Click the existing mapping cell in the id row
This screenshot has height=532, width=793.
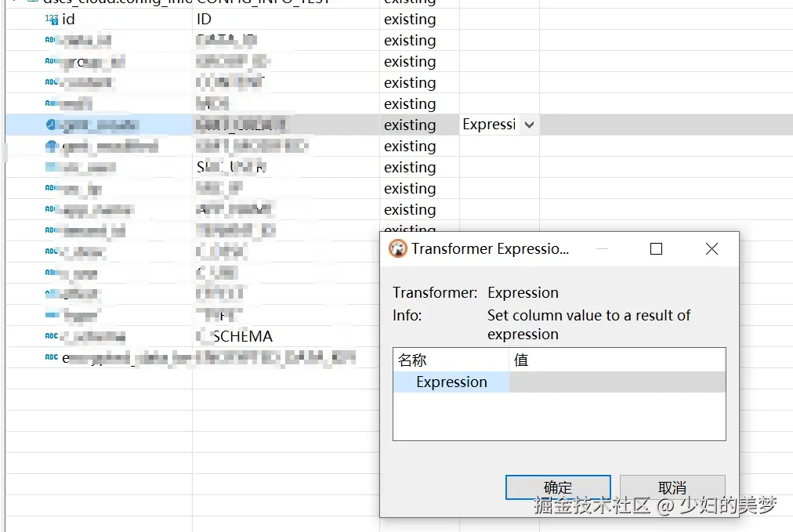pyautogui.click(x=410, y=20)
